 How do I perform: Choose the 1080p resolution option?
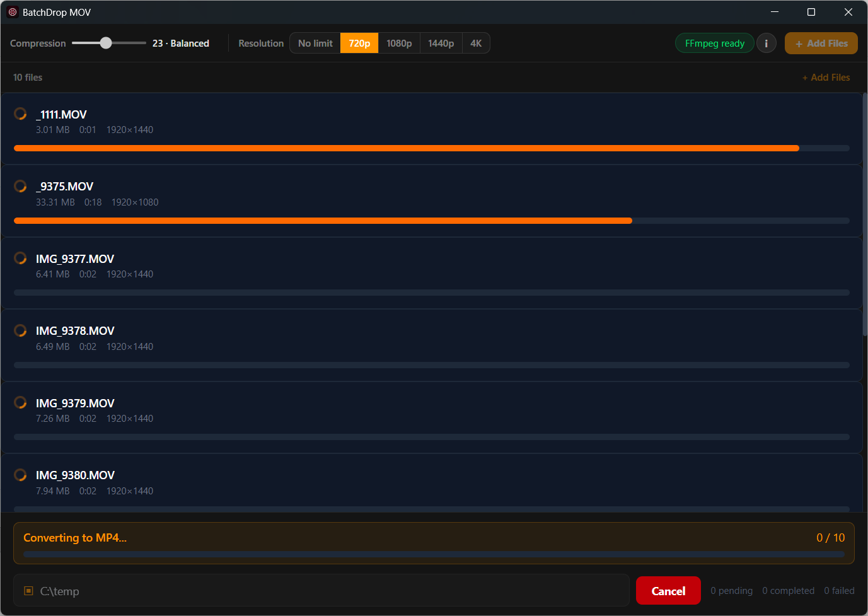click(x=399, y=43)
